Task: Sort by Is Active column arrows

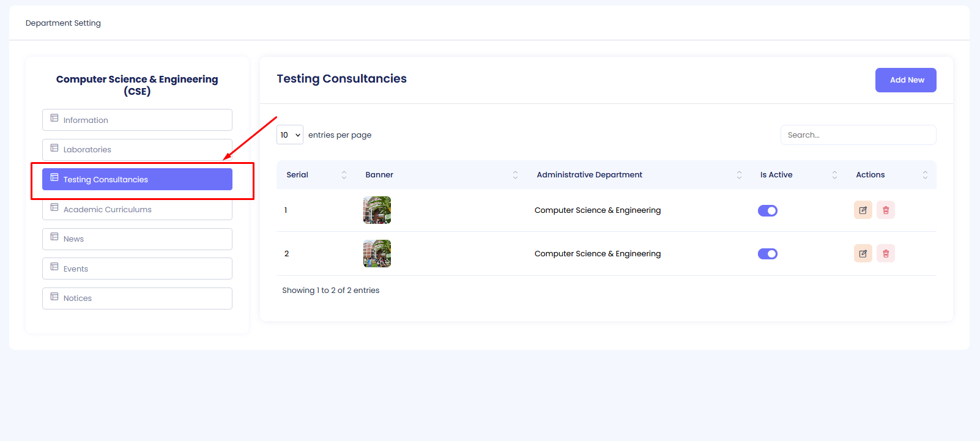Action: click(x=834, y=175)
